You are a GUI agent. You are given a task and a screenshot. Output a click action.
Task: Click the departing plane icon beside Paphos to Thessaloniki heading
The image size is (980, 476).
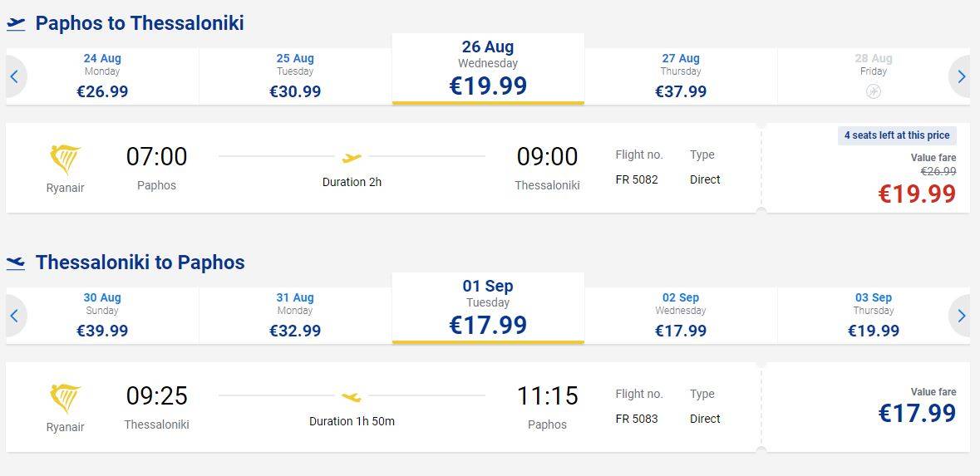click(16, 24)
